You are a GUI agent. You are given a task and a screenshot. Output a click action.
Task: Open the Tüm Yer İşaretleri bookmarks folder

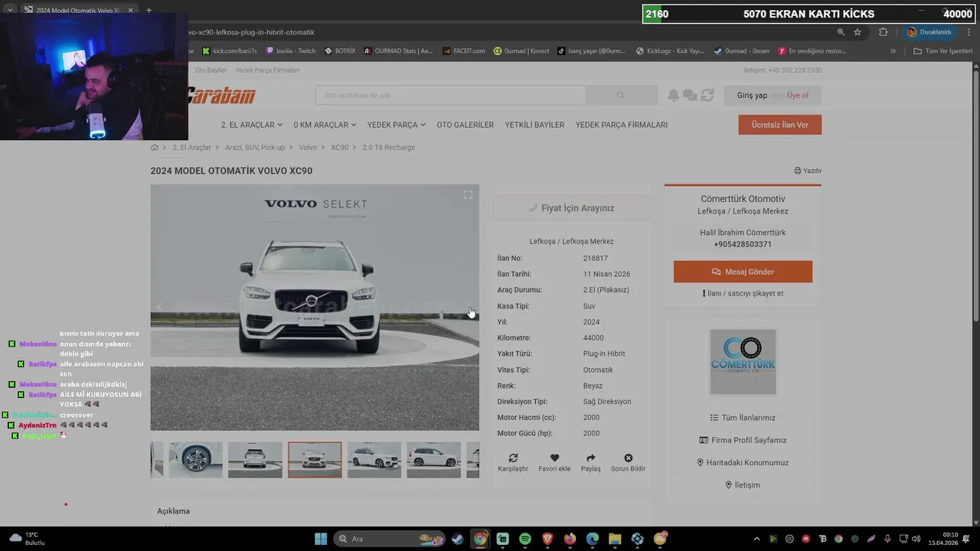942,51
